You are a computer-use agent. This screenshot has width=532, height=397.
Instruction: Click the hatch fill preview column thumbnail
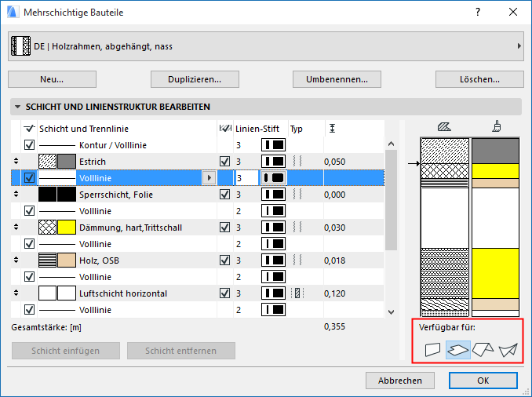coord(445,227)
